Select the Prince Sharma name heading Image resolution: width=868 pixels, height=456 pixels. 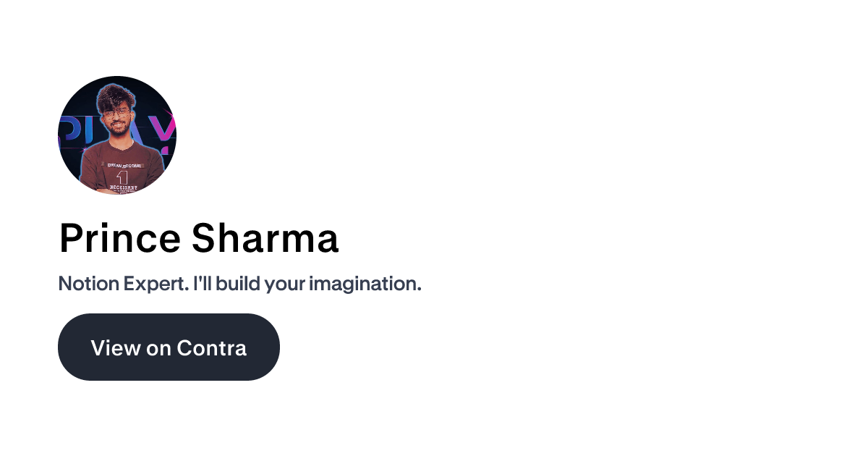pos(199,238)
